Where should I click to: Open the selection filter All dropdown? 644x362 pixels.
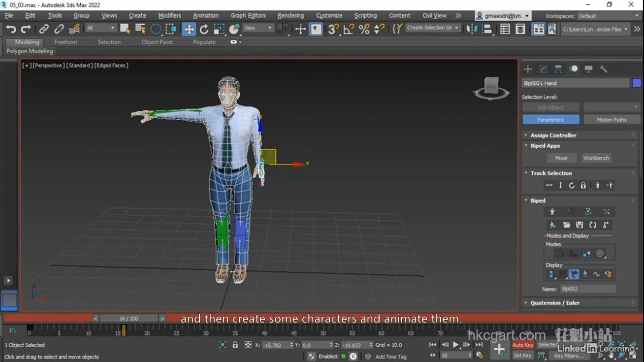point(101,28)
